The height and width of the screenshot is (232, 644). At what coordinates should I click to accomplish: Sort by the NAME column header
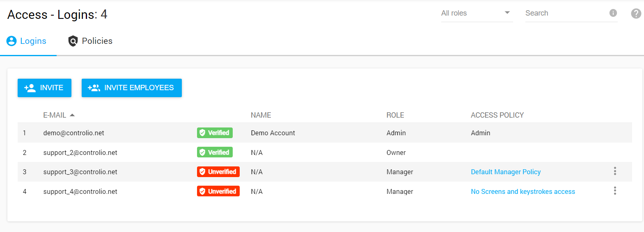pyautogui.click(x=261, y=115)
